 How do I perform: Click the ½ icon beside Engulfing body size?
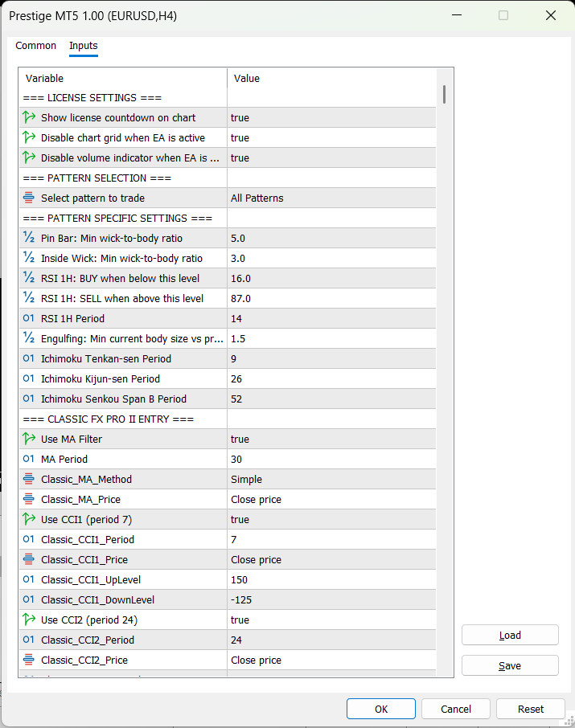(29, 338)
